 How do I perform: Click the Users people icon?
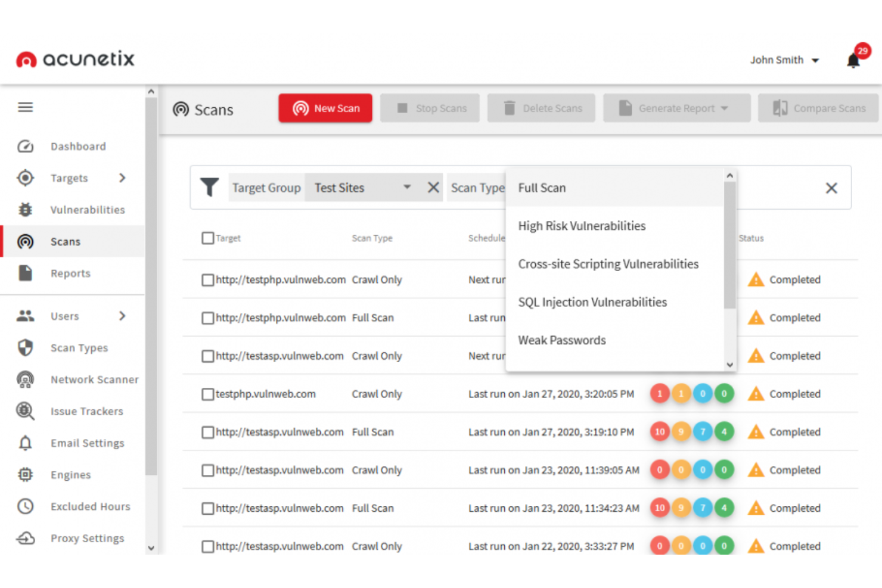point(25,316)
